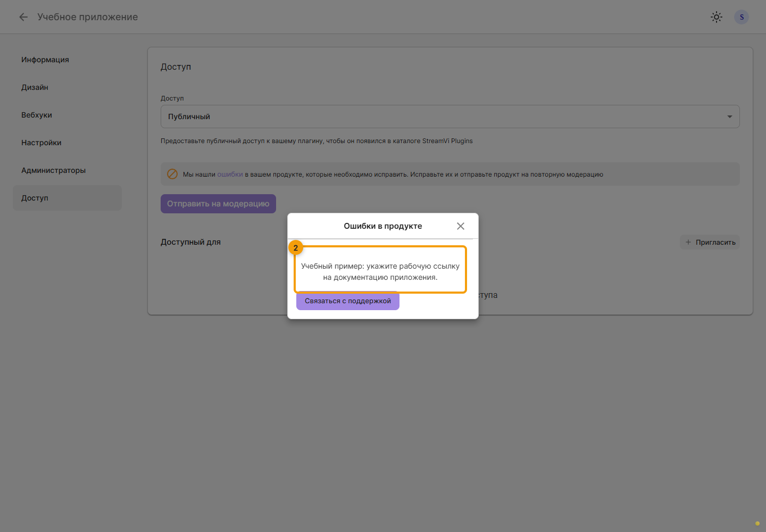Click Связаться с поддержкой button
This screenshot has width=766, height=532.
(348, 301)
